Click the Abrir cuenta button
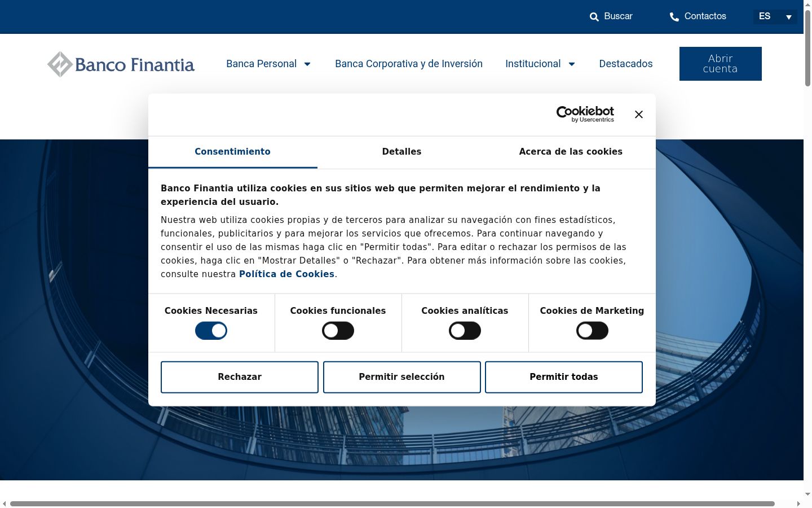812x508 pixels. [721, 64]
